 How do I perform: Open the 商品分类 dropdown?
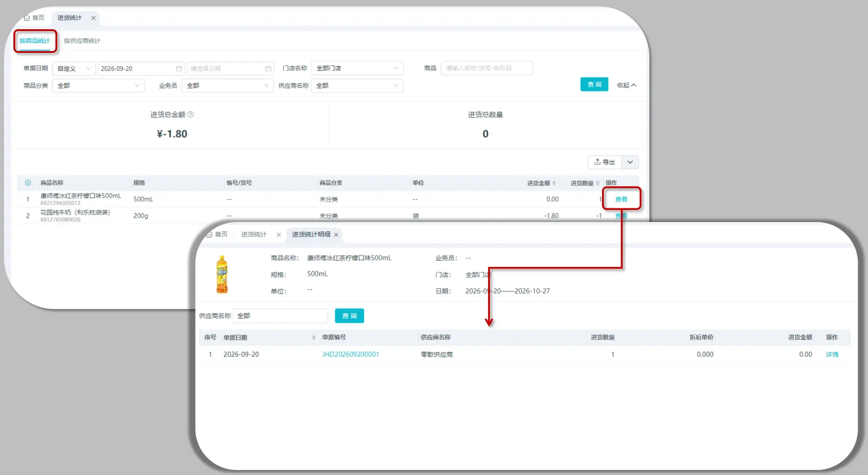point(98,86)
